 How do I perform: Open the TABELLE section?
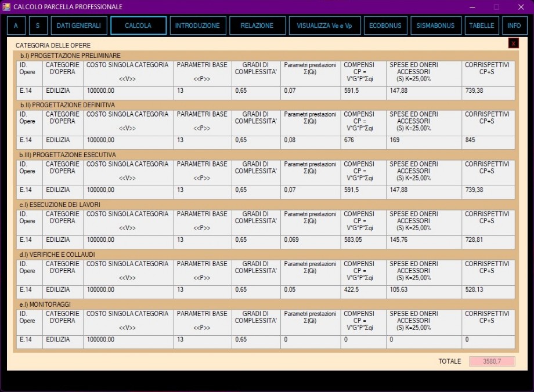(x=482, y=26)
